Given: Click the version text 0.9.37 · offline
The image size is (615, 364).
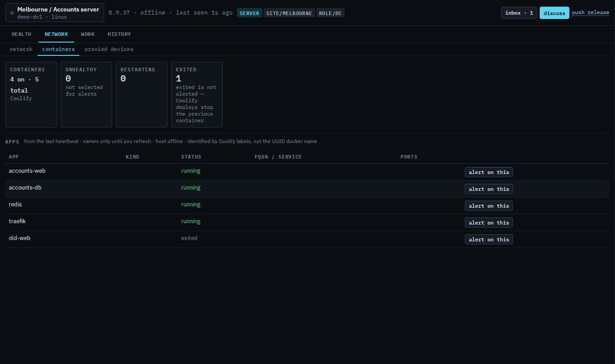Looking at the screenshot, I should 137,12.
